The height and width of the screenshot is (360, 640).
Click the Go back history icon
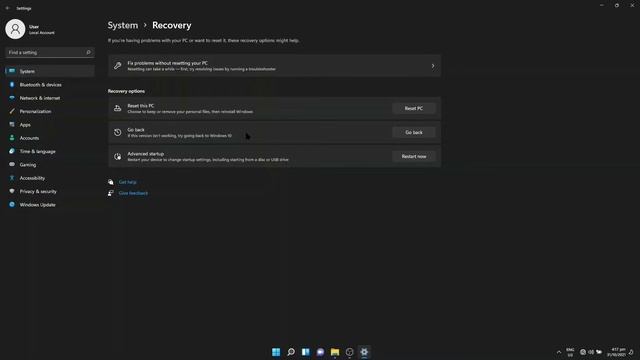118,132
